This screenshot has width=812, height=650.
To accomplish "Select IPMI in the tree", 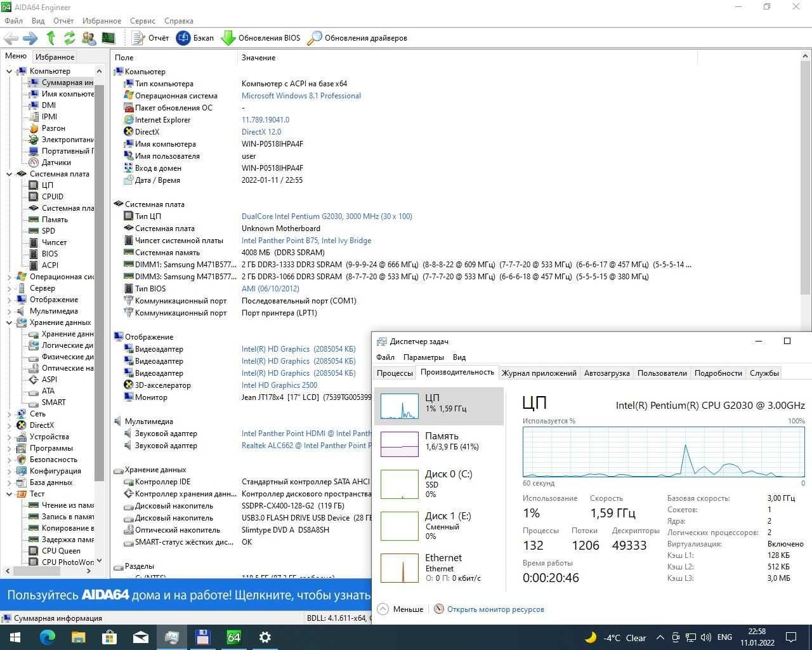I will [x=49, y=117].
